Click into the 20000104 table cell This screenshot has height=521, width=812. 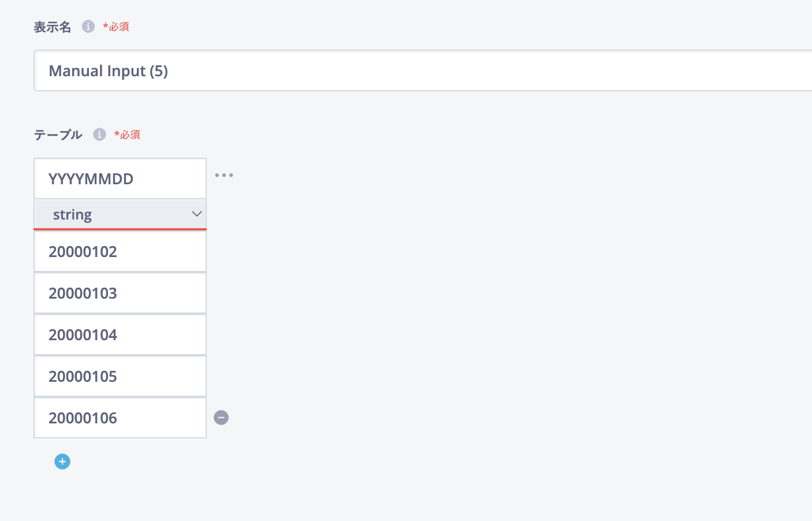(120, 335)
